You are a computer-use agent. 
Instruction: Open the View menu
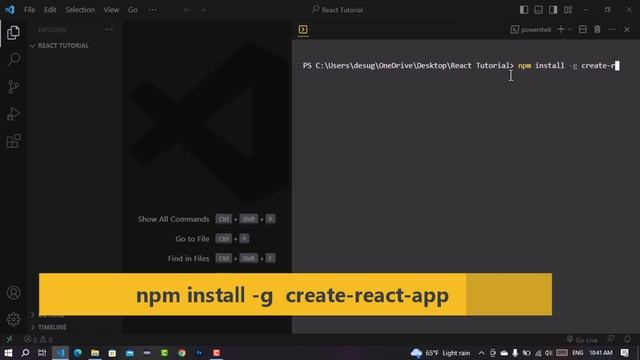click(111, 10)
